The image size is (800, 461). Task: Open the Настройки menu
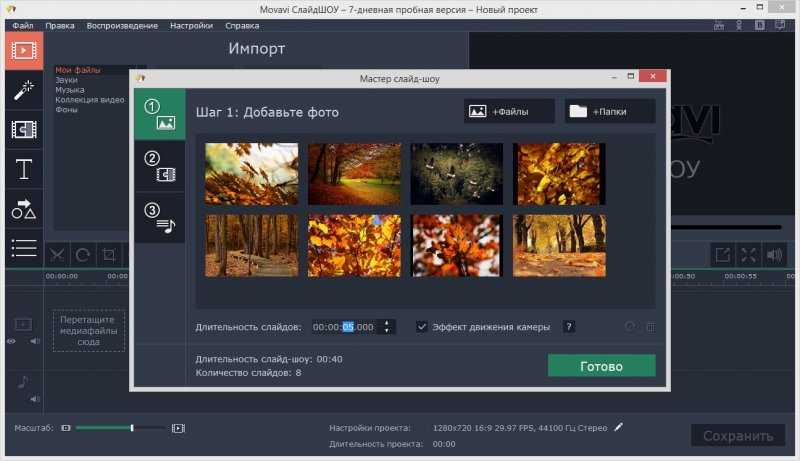click(x=191, y=25)
